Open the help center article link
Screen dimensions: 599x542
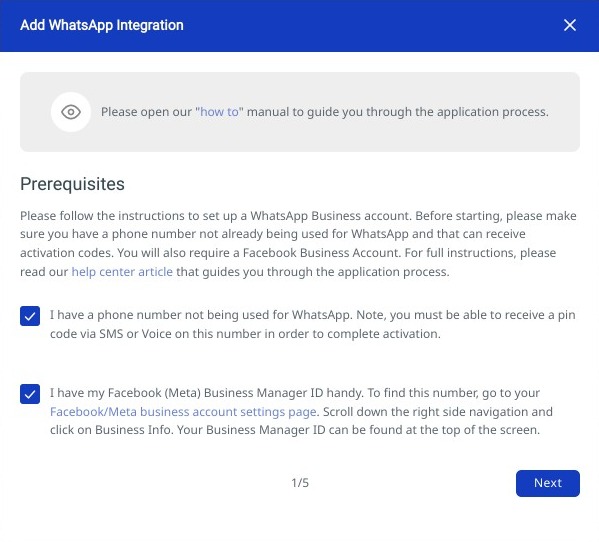[x=122, y=272]
